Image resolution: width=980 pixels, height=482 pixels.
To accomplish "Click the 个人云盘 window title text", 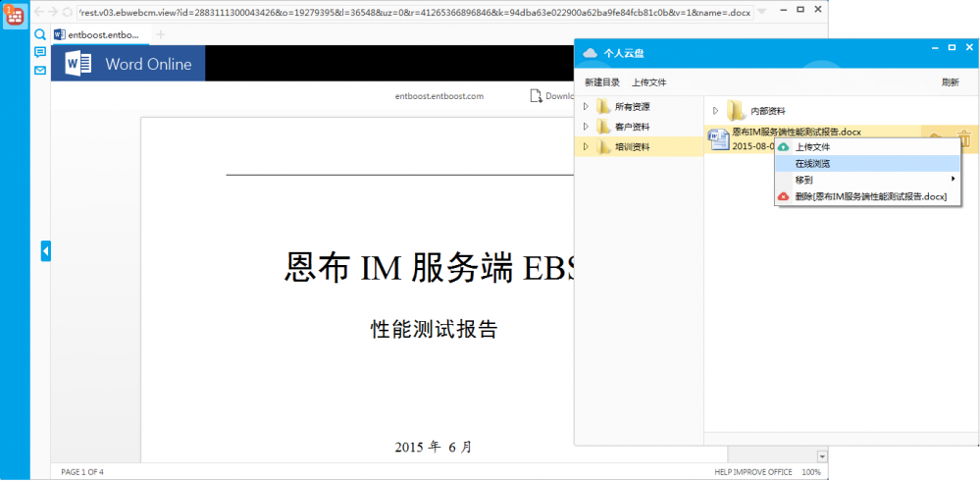I will pos(623,53).
